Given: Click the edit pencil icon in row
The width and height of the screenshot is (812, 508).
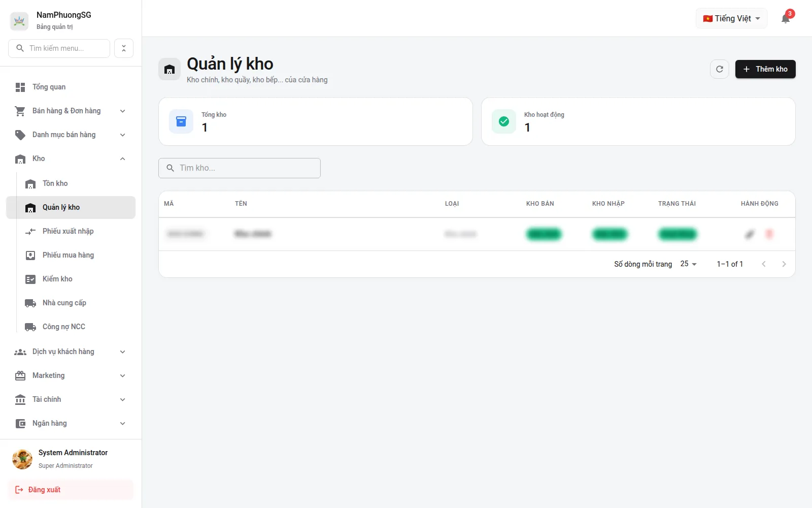Looking at the screenshot, I should [x=750, y=234].
